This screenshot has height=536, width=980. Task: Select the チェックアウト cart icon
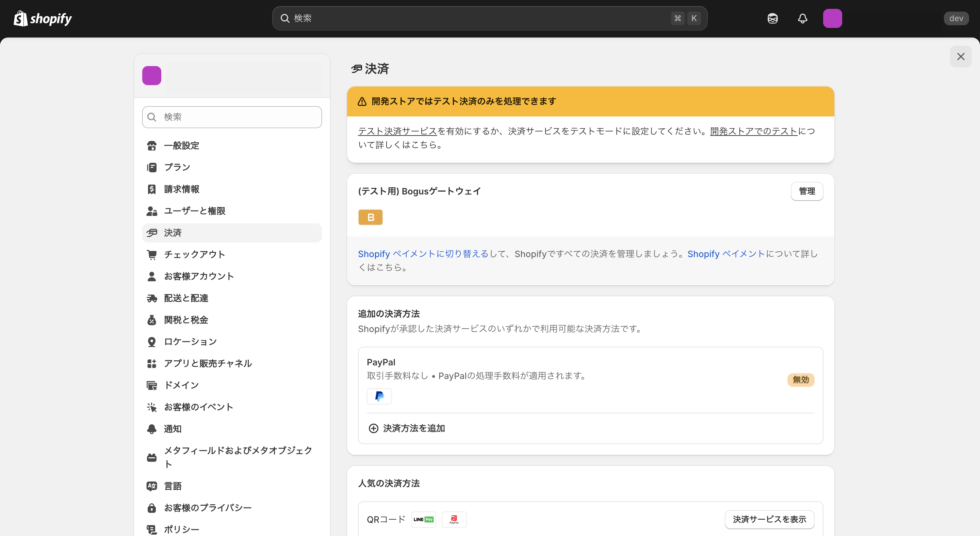152,254
